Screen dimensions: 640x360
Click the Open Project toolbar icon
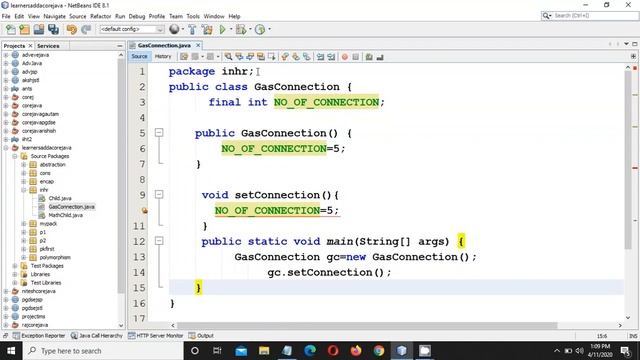point(39,29)
